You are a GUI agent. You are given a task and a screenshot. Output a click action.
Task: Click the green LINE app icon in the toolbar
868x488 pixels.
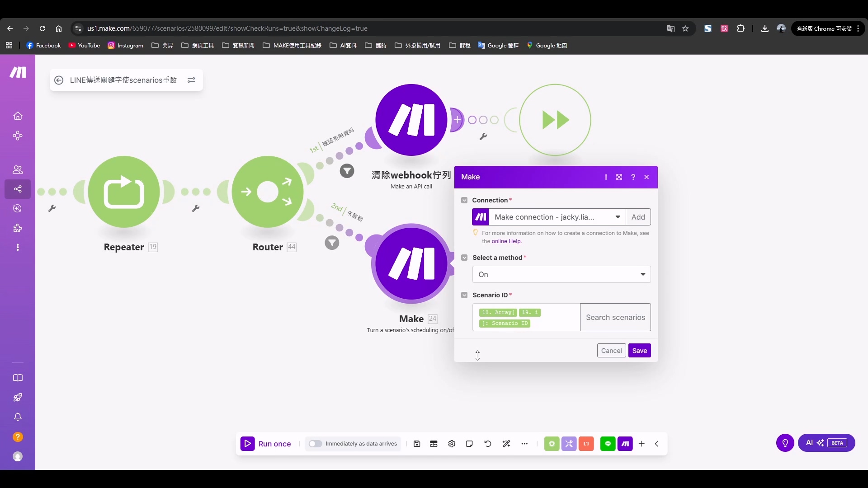click(x=608, y=444)
